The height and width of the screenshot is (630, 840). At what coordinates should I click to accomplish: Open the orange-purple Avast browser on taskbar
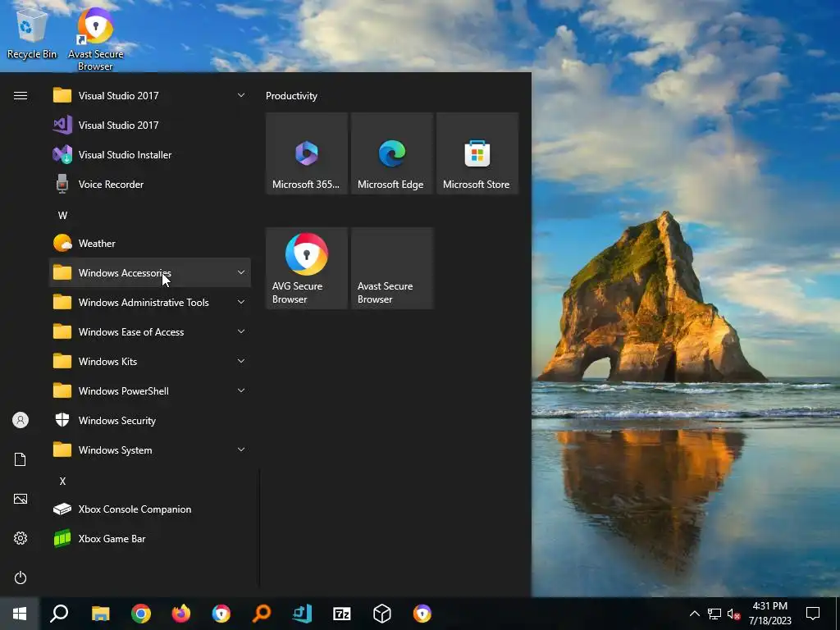[x=422, y=614]
